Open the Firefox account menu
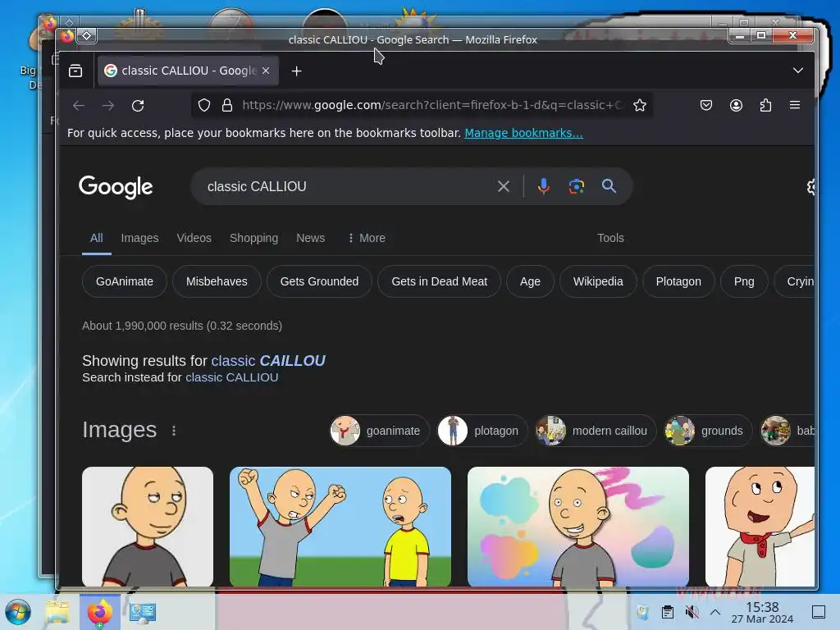The height and width of the screenshot is (630, 840). click(736, 105)
